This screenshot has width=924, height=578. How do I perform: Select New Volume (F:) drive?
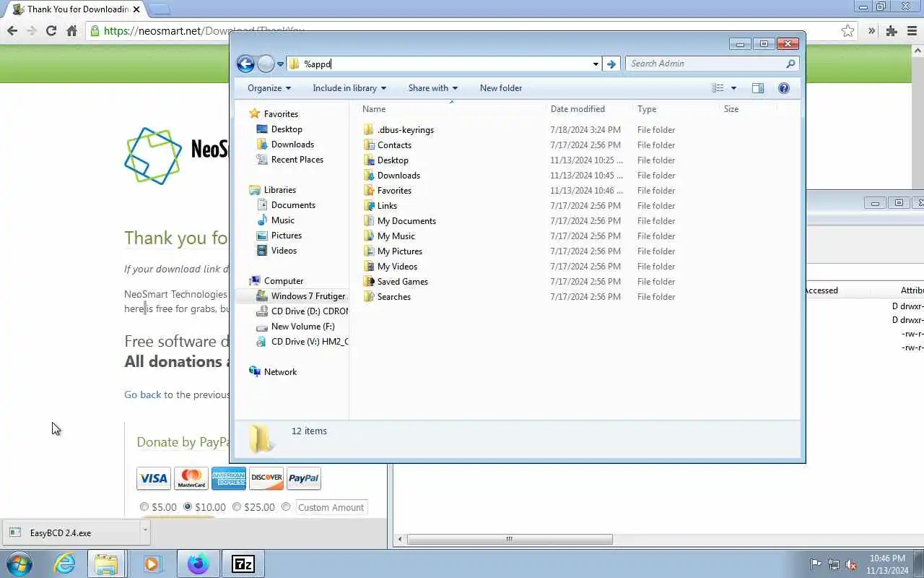click(302, 327)
